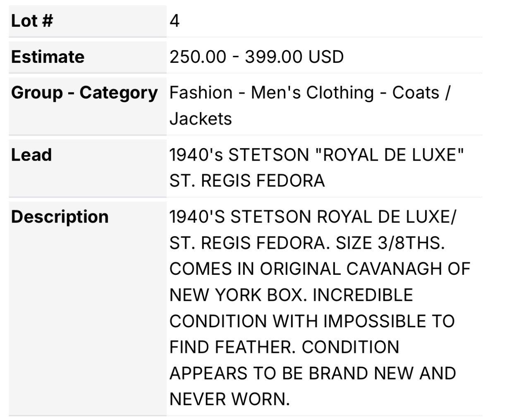505x420 pixels.
Task: Click the NEVER WORN. text
Action: coord(230,399)
